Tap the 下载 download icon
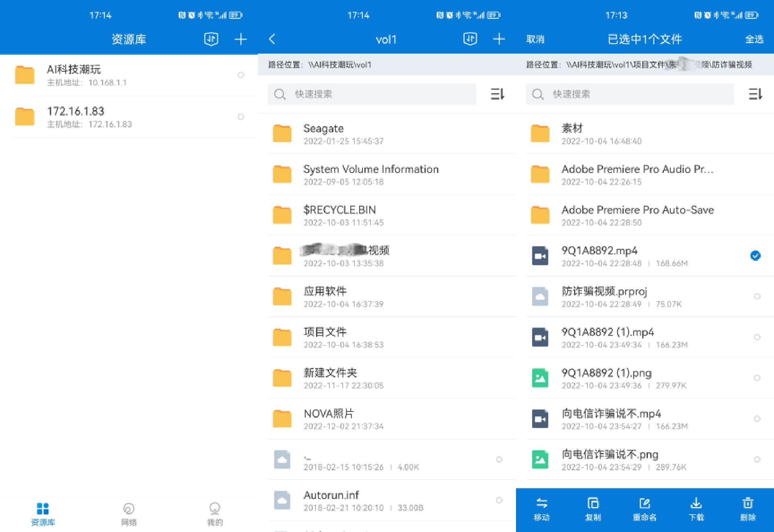774x532 pixels. tap(696, 503)
